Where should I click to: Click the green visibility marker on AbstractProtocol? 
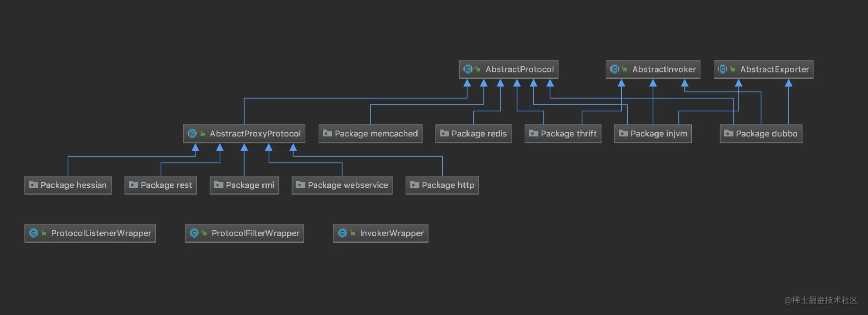tap(478, 69)
